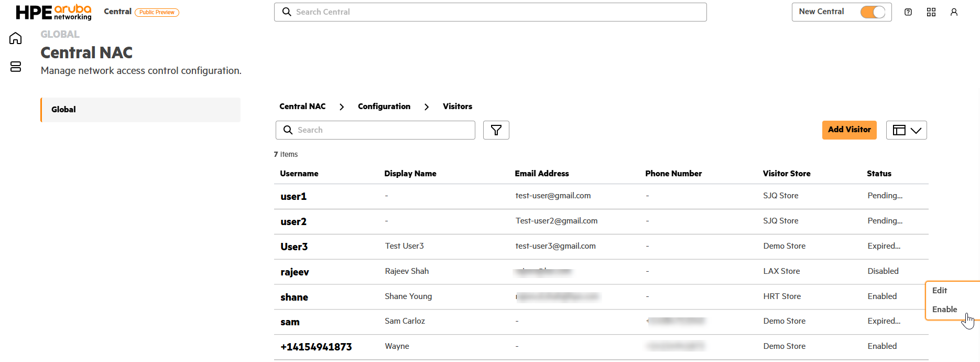Image resolution: width=980 pixels, height=362 pixels.
Task: Click the Public Preview badge
Action: [157, 13]
